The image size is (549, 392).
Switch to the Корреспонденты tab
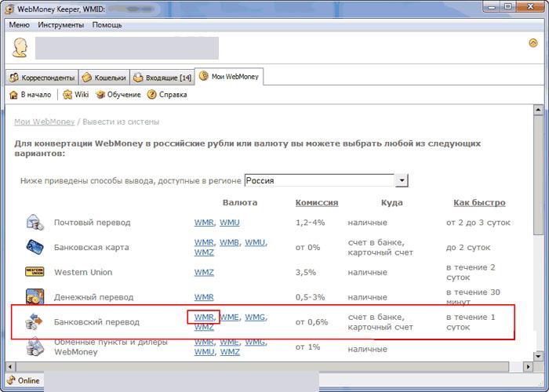tap(42, 78)
